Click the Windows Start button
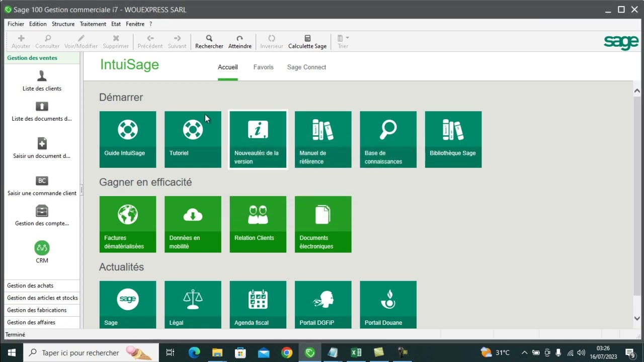This screenshot has height=362, width=644. (12, 352)
